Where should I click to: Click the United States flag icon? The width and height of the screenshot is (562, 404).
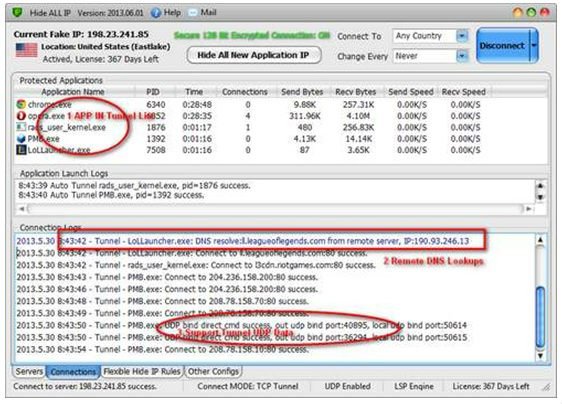click(26, 50)
